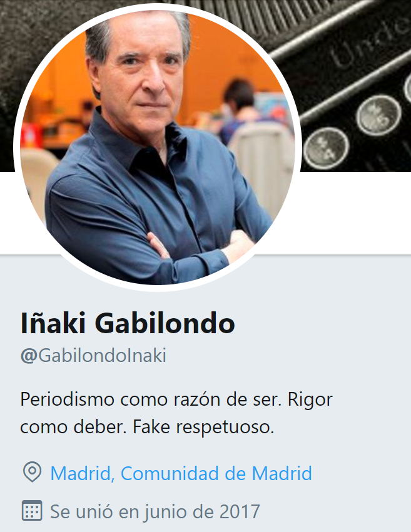The height and width of the screenshot is (532, 411).
Task: Click the white bar below the header banner
Action: click(353, 213)
